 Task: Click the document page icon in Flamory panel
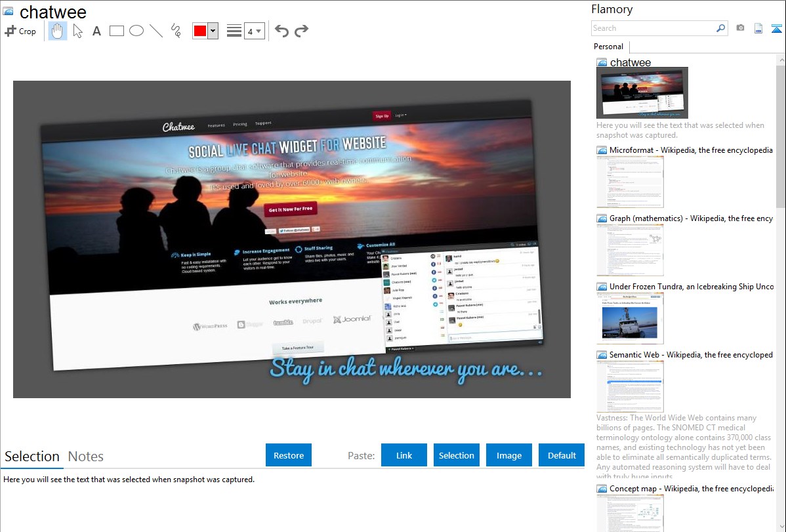[x=758, y=28]
